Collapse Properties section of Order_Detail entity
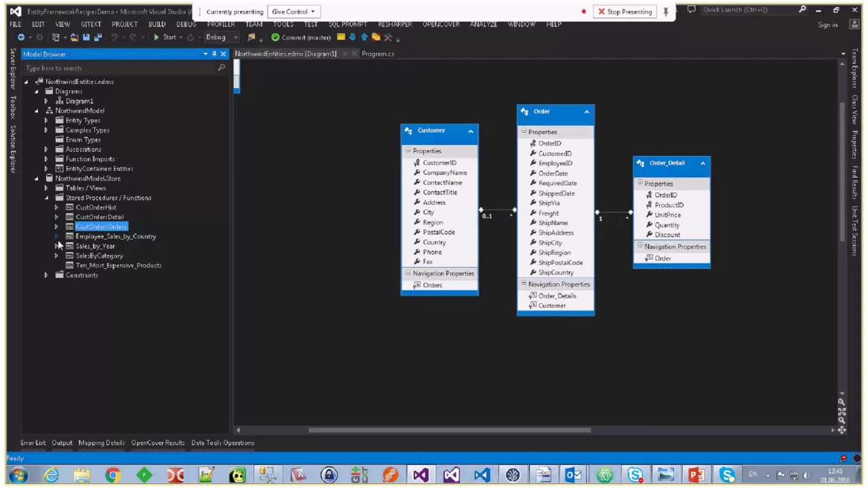Viewport: 868px width, 488px height. (x=639, y=183)
